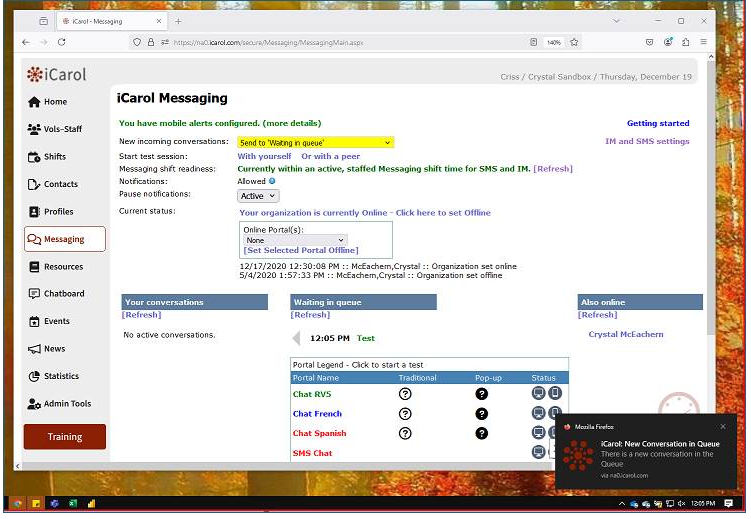Click the Notifications info icon
Image resolution: width=751 pixels, height=519 pixels.
[x=273, y=182]
